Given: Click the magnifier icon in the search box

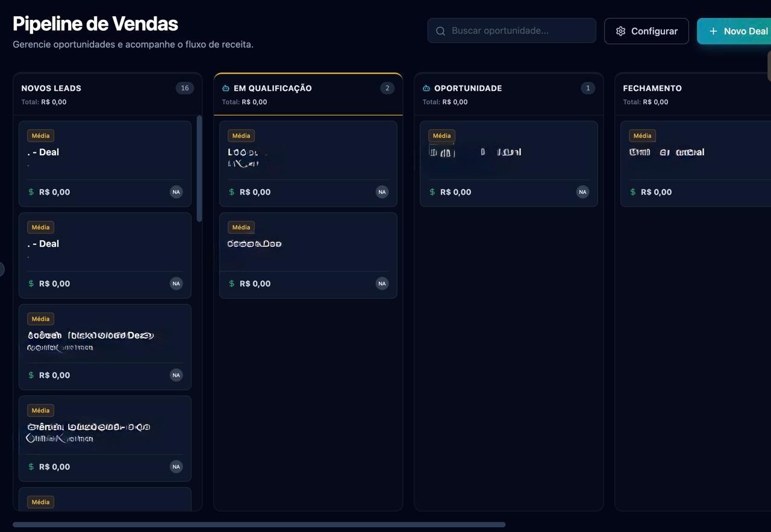Looking at the screenshot, I should click(440, 31).
